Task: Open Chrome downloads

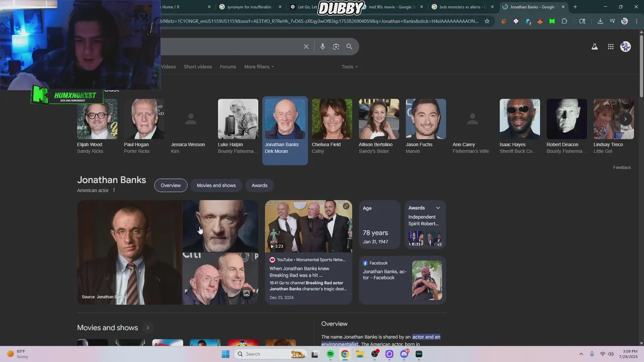Action: (600, 21)
